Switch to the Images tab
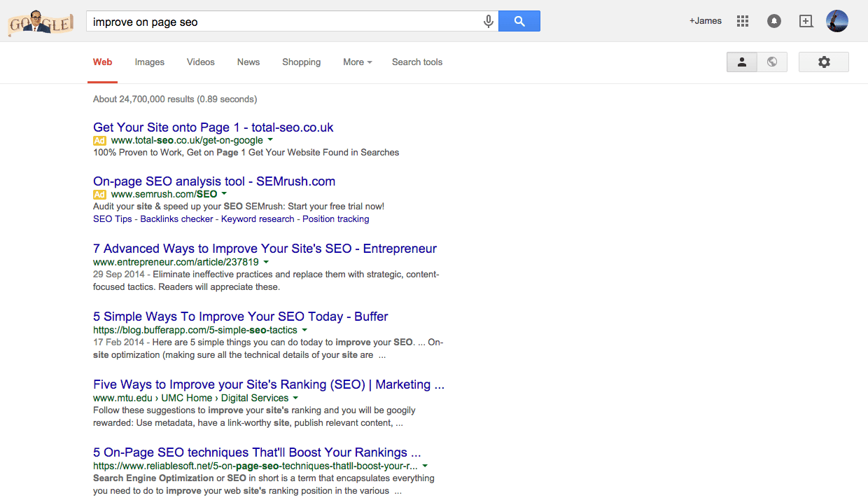This screenshot has height=498, width=868. (150, 62)
